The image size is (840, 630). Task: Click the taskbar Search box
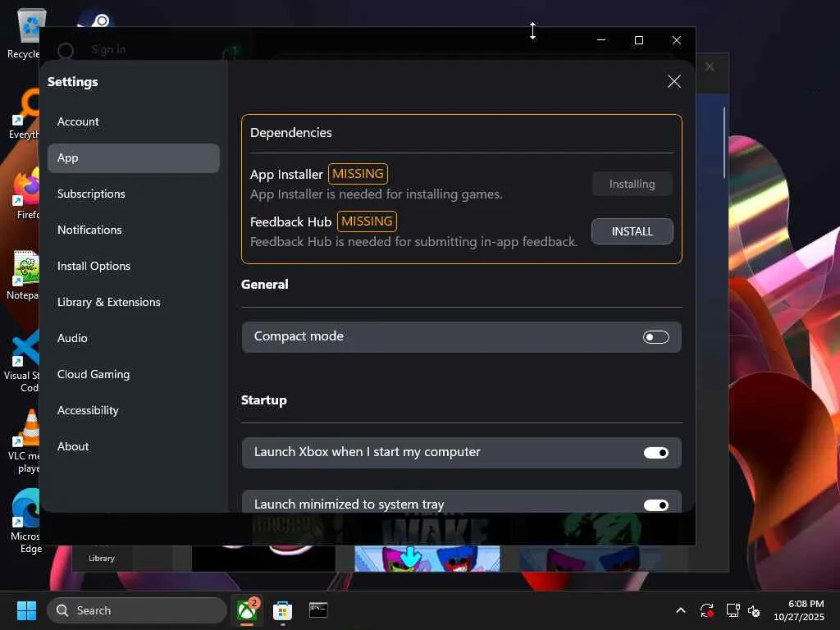click(137, 610)
